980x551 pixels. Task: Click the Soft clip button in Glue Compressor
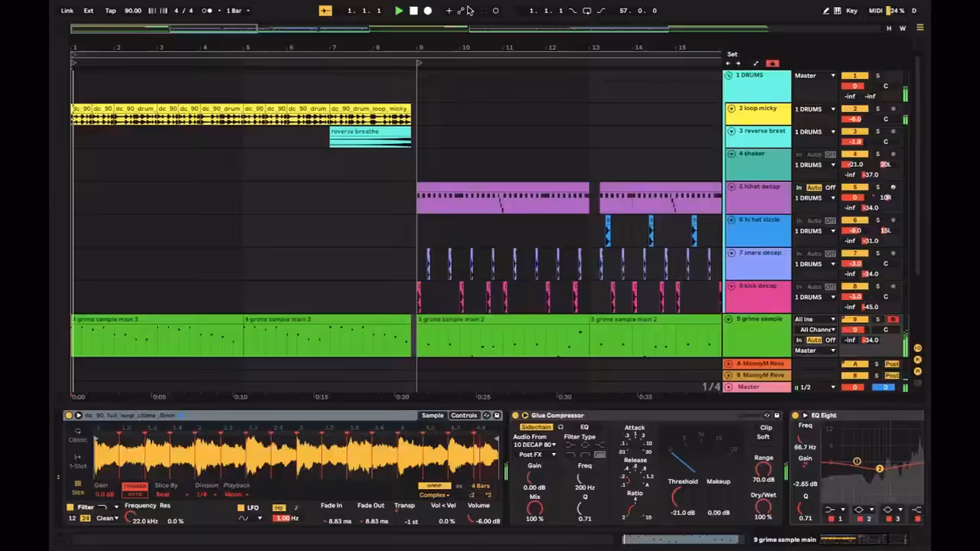coord(763,437)
